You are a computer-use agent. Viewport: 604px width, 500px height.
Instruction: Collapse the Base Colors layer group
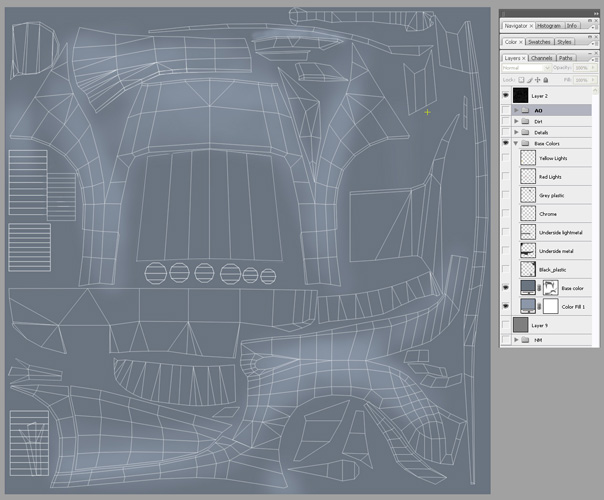pyautogui.click(x=516, y=143)
